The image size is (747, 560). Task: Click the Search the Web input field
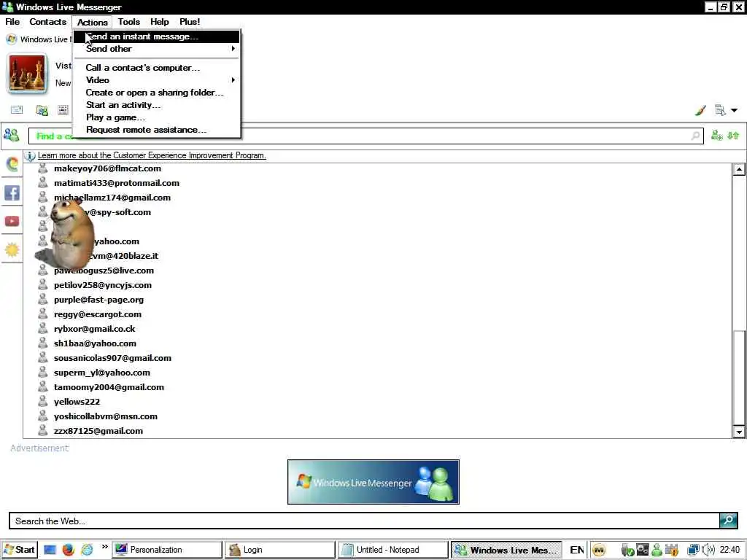click(x=365, y=521)
